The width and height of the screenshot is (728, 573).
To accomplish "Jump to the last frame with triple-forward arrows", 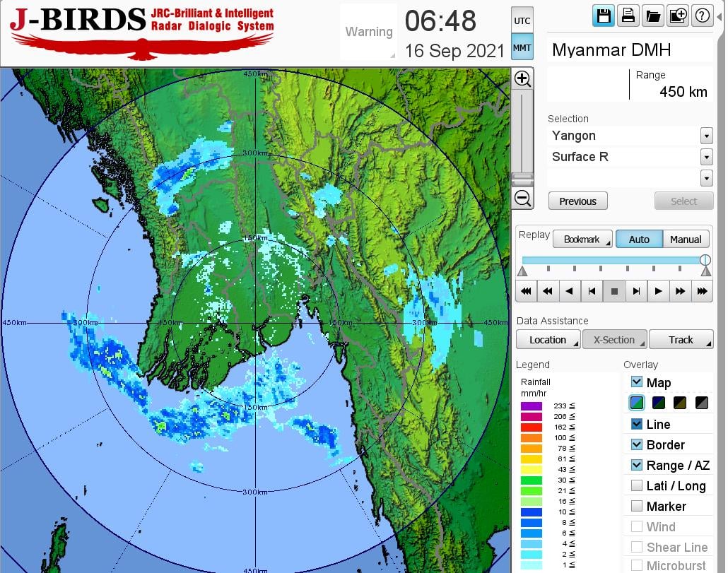I will click(701, 290).
